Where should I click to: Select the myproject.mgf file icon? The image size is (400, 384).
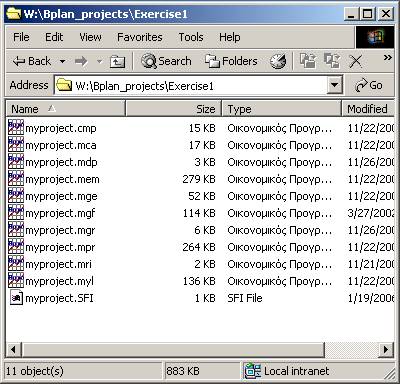tap(16, 212)
